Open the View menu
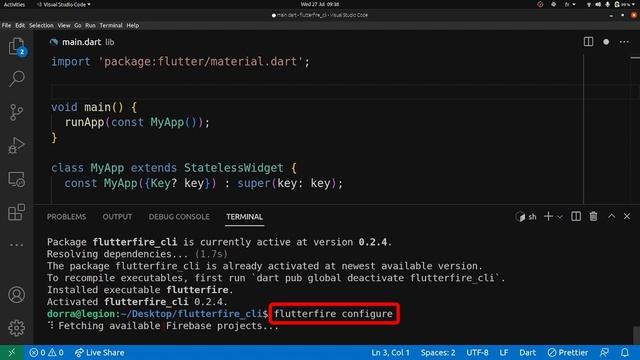This screenshot has width=640, height=360. (x=64, y=25)
